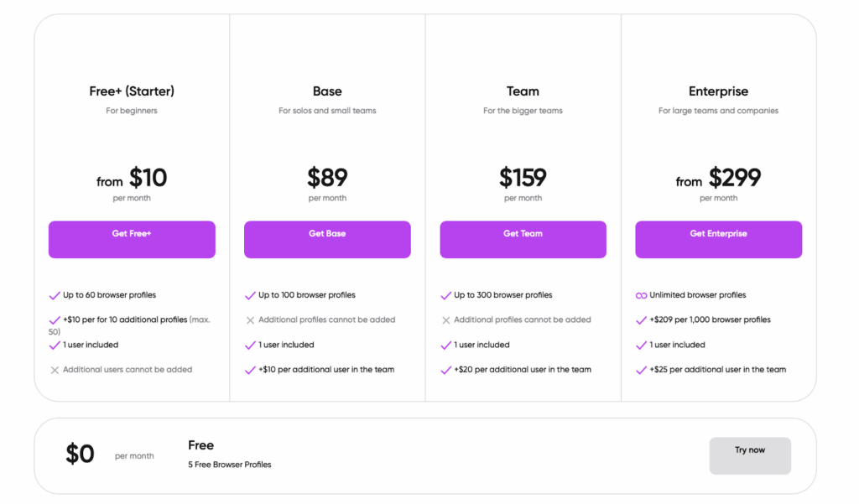Click the Enterprise plan title
859x504 pixels.
click(718, 91)
